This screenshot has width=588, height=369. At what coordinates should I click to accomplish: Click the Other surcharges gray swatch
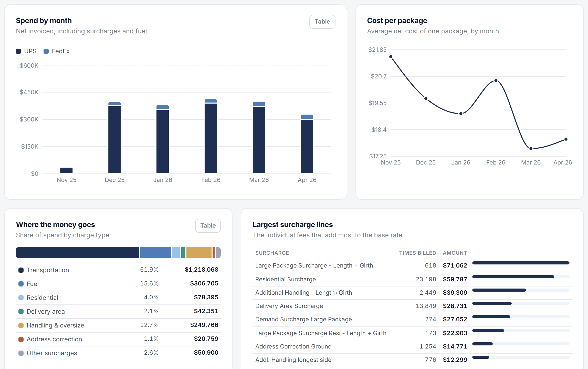point(21,353)
